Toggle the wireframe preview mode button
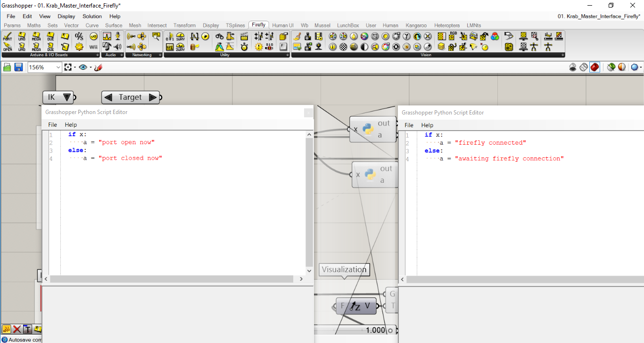 (x=584, y=67)
